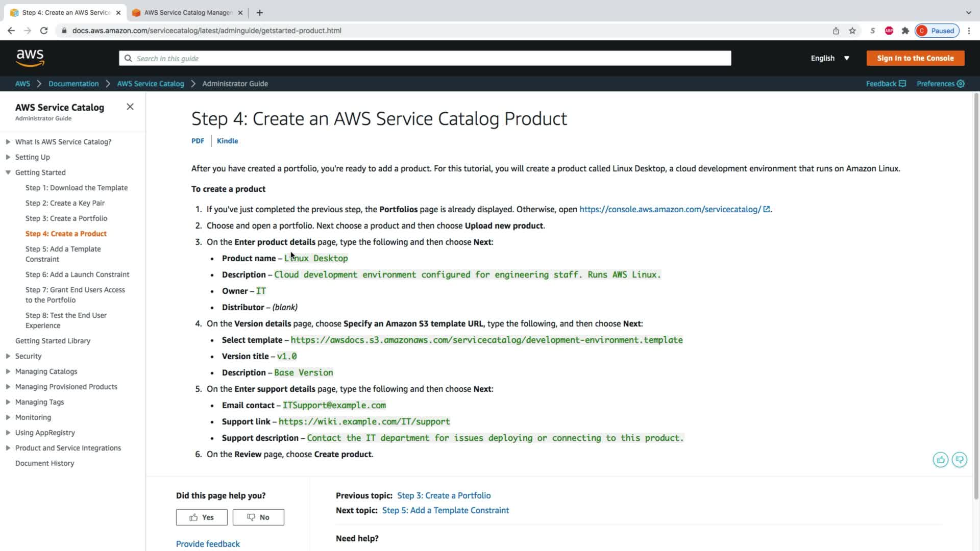Switch to AWS Service Catalog Management tab
The width and height of the screenshot is (980, 551).
click(x=187, y=13)
